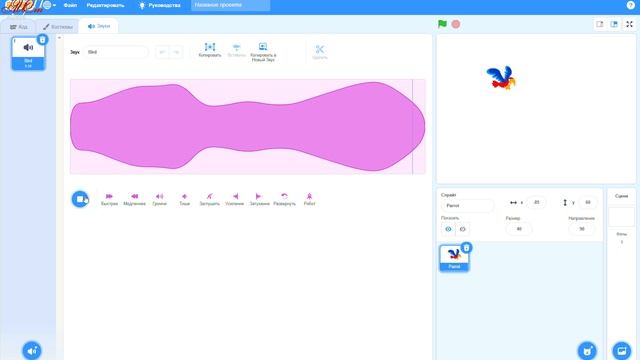
Task: Click the project title input field
Action: 230,5
